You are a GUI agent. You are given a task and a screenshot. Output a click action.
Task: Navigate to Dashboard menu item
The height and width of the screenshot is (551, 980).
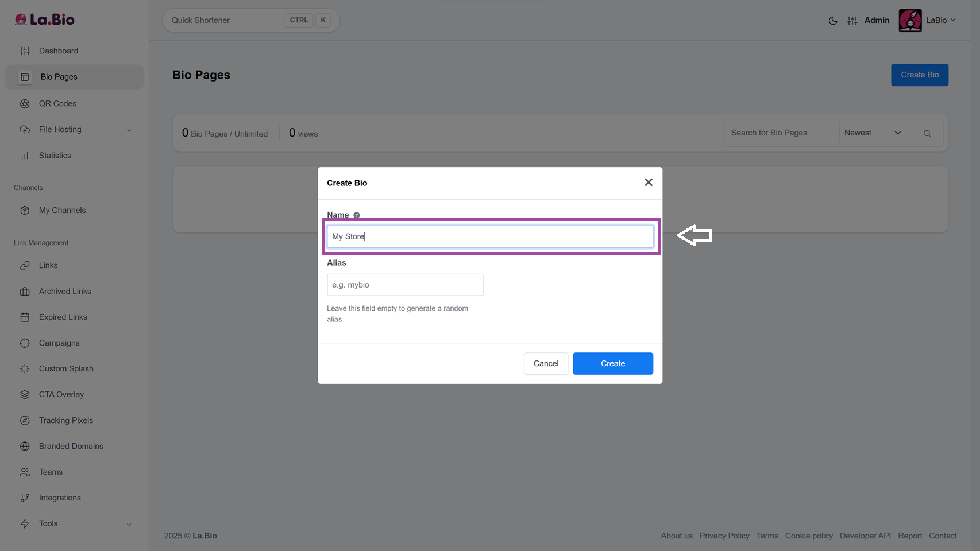click(x=58, y=51)
